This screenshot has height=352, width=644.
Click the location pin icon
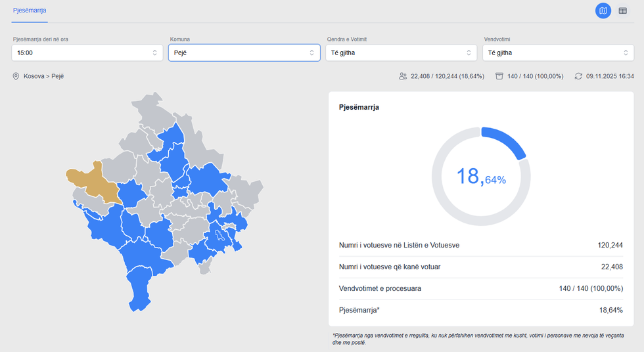pos(16,76)
